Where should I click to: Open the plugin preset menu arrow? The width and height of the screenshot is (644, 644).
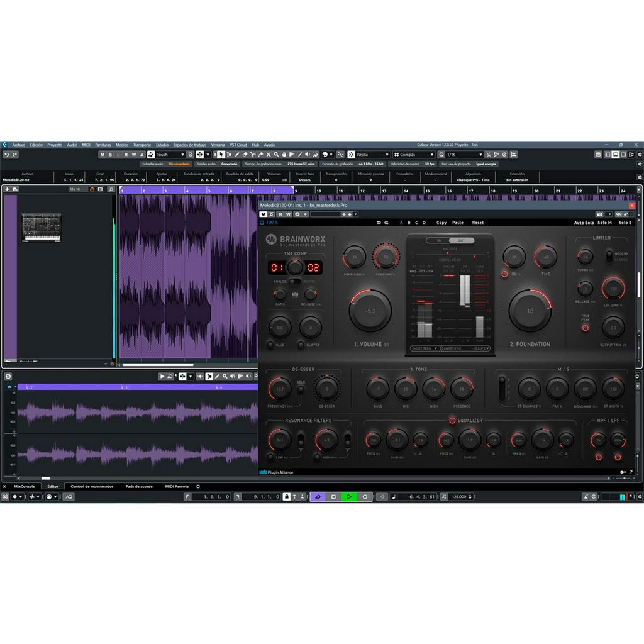click(x=356, y=214)
